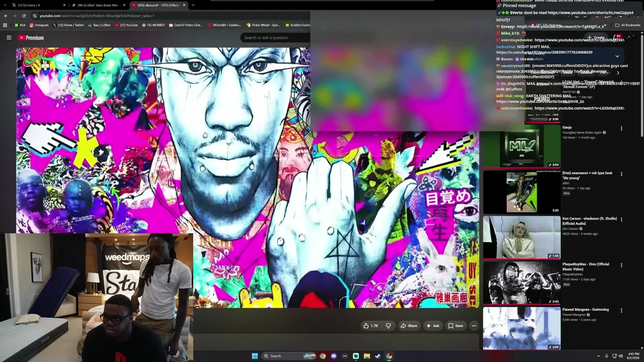Open the 'Ganja' video thumbnail
This screenshot has height=362, width=644.
click(x=522, y=146)
